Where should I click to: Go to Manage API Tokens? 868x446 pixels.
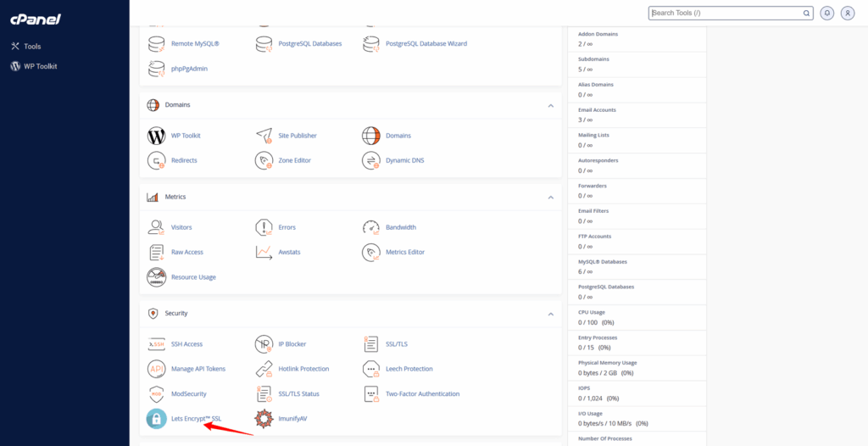click(x=198, y=369)
